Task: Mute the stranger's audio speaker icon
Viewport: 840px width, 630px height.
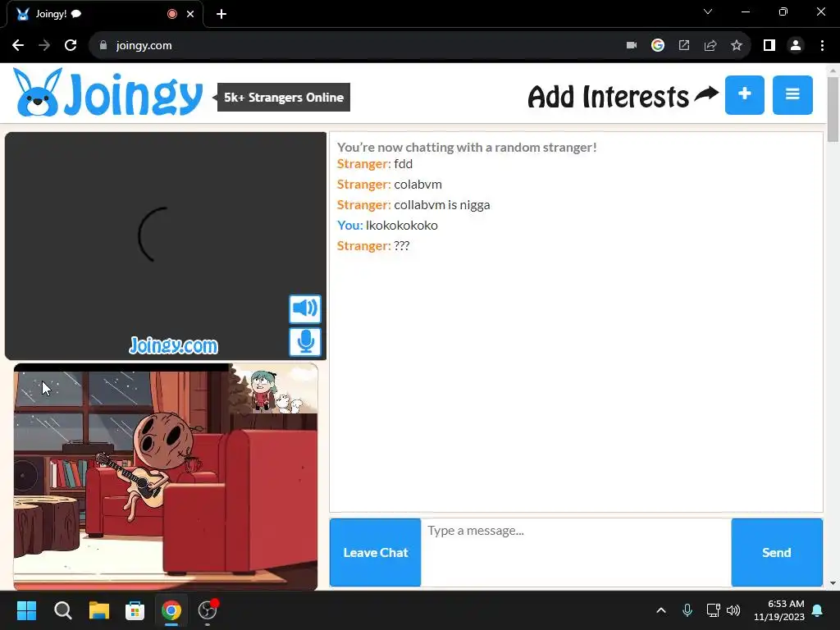Action: (305, 308)
